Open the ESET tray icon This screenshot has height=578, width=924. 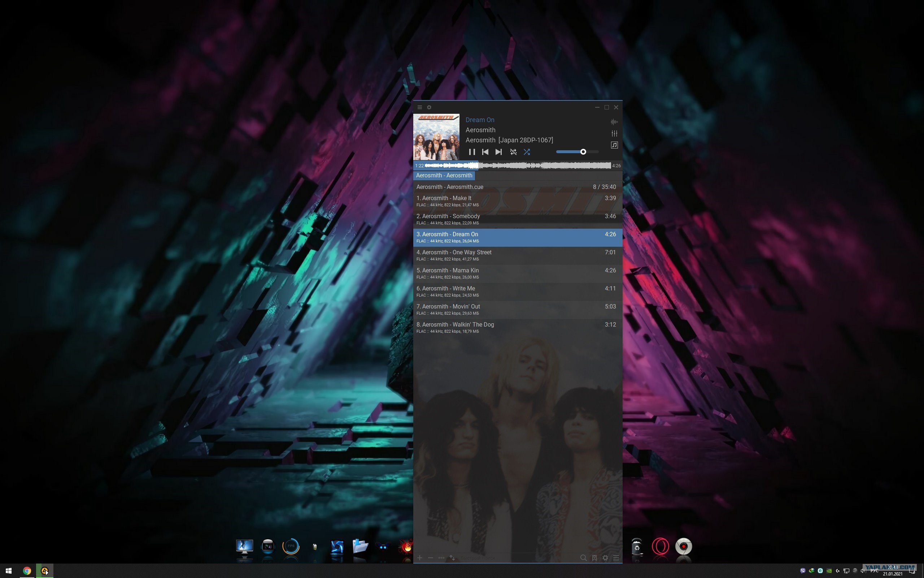tap(820, 571)
